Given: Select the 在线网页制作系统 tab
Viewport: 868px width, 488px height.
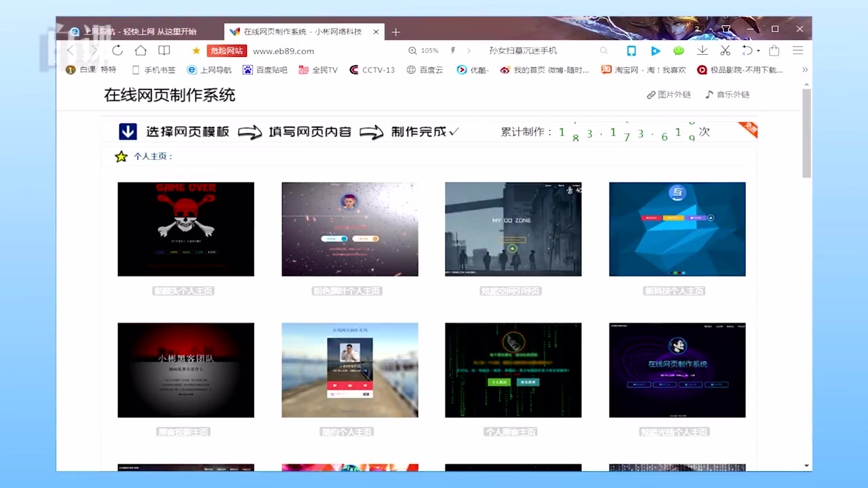Looking at the screenshot, I should pos(302,32).
